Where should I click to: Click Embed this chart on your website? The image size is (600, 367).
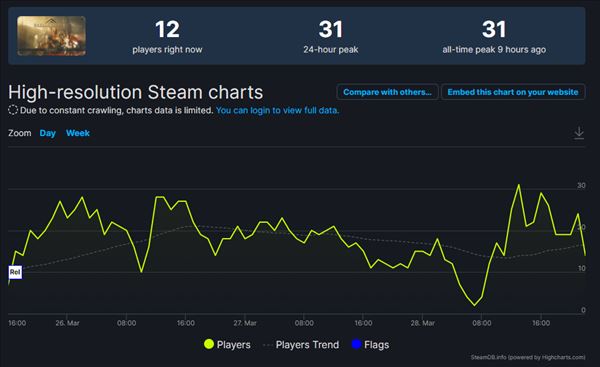513,92
